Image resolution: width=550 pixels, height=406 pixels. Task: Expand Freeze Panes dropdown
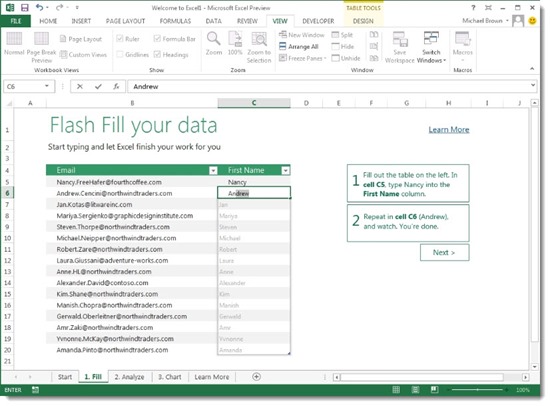302,58
